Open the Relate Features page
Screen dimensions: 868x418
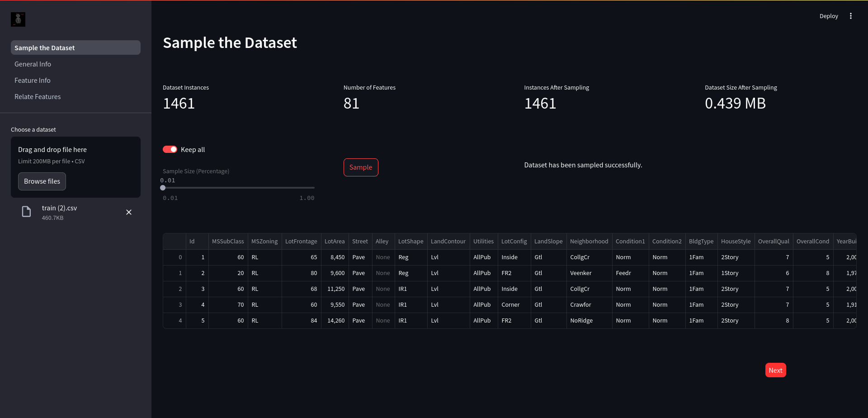pos(75,96)
